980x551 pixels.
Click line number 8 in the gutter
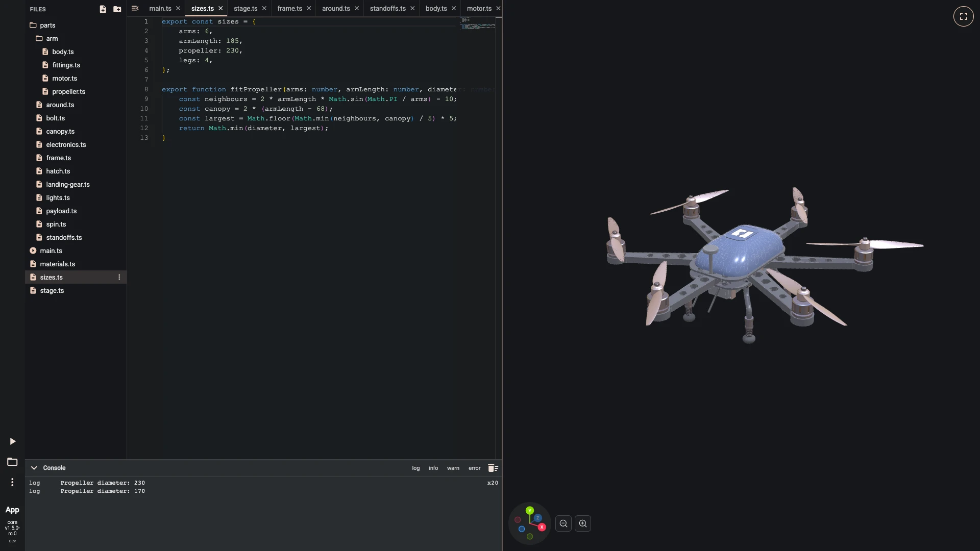point(146,89)
